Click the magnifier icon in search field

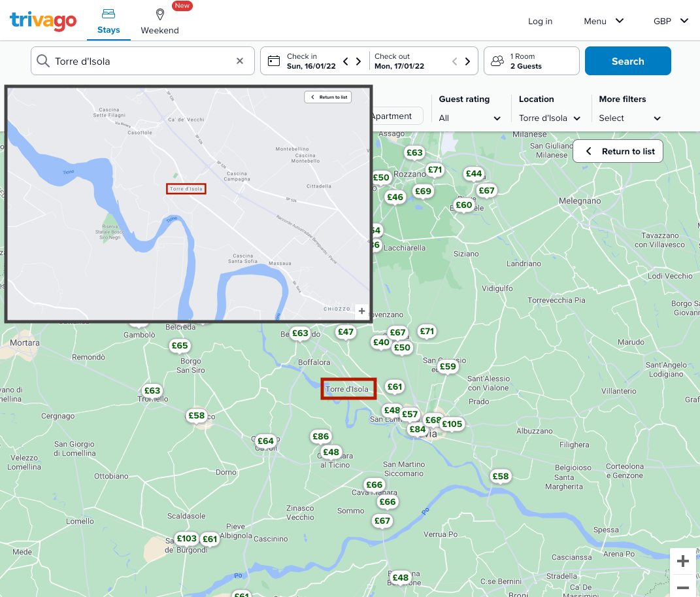[x=42, y=60]
